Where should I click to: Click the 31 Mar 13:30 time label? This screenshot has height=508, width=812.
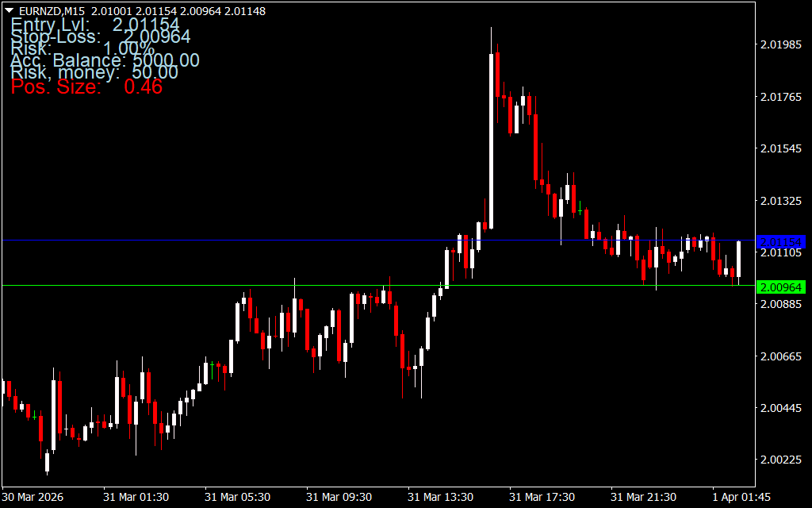click(441, 497)
